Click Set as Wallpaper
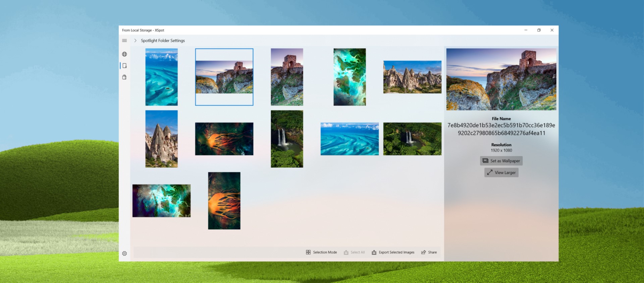This screenshot has height=283, width=644. (501, 161)
